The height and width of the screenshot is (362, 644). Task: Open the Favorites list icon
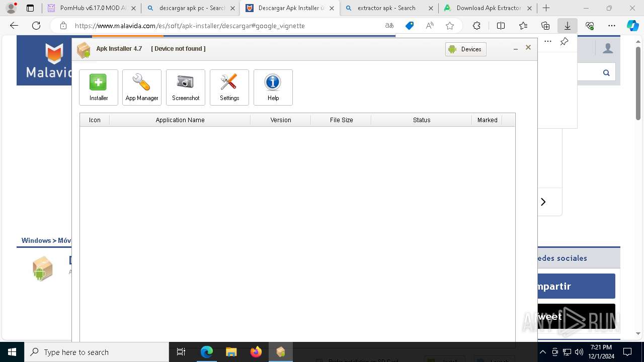point(523,26)
